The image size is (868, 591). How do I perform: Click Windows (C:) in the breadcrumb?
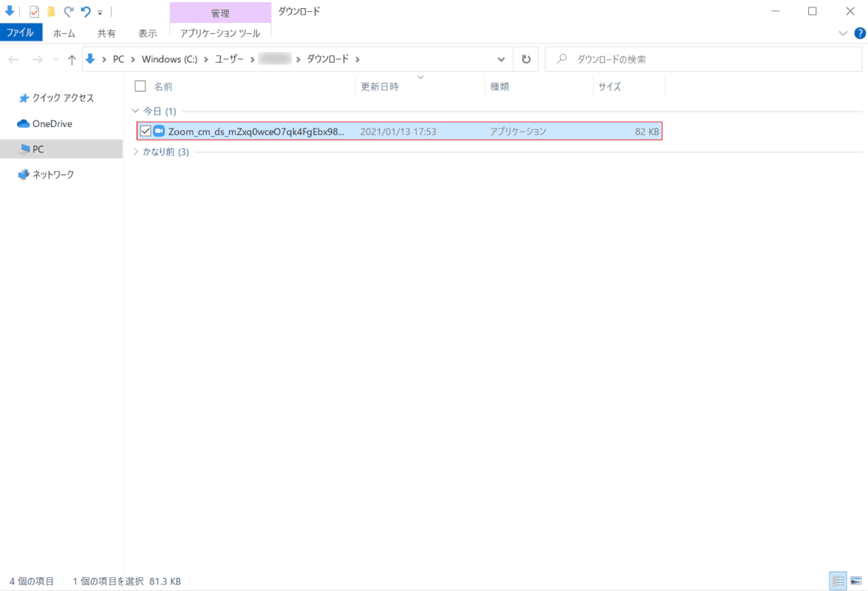click(x=169, y=59)
